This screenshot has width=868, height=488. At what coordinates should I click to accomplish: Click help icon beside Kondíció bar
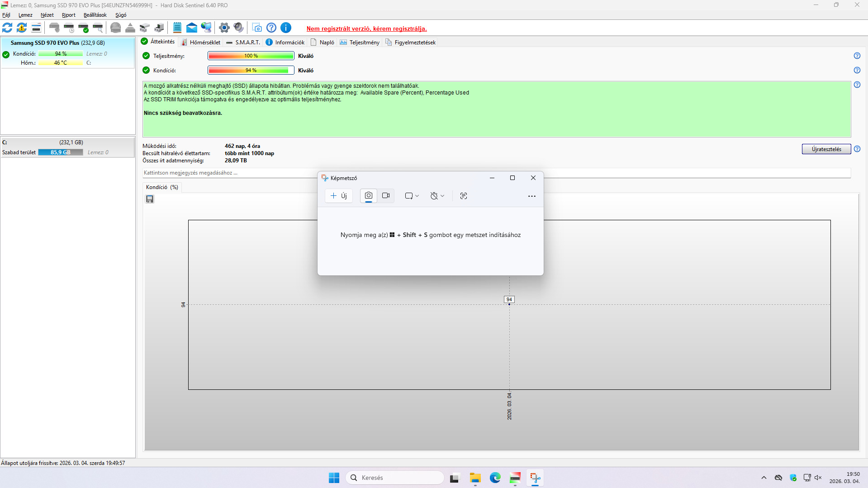pyautogui.click(x=857, y=70)
